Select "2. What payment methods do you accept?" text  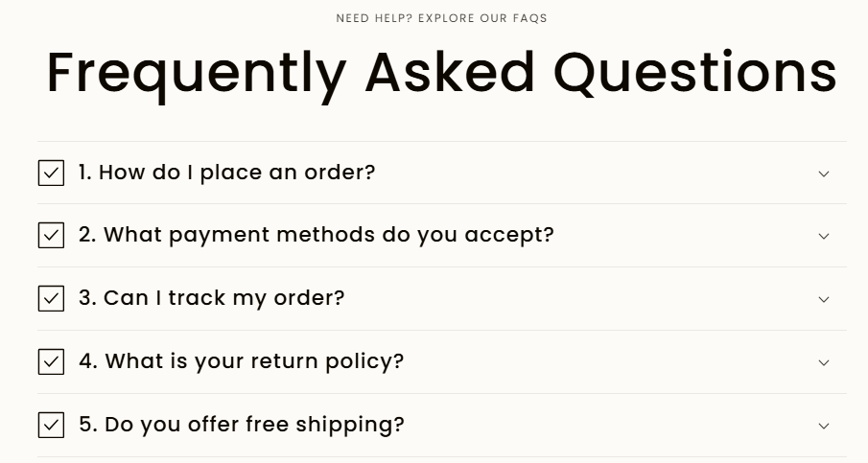tap(317, 235)
